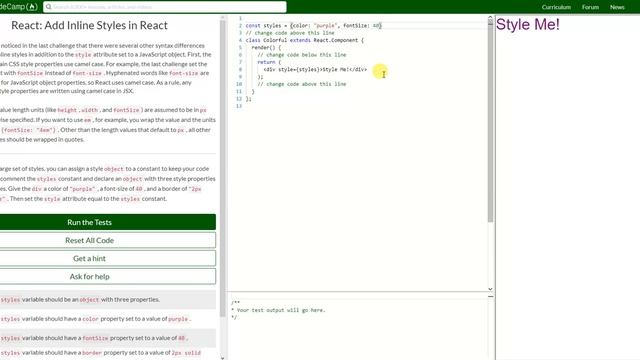Click the "return (" code line
The height and width of the screenshot is (360, 640).
269,62
